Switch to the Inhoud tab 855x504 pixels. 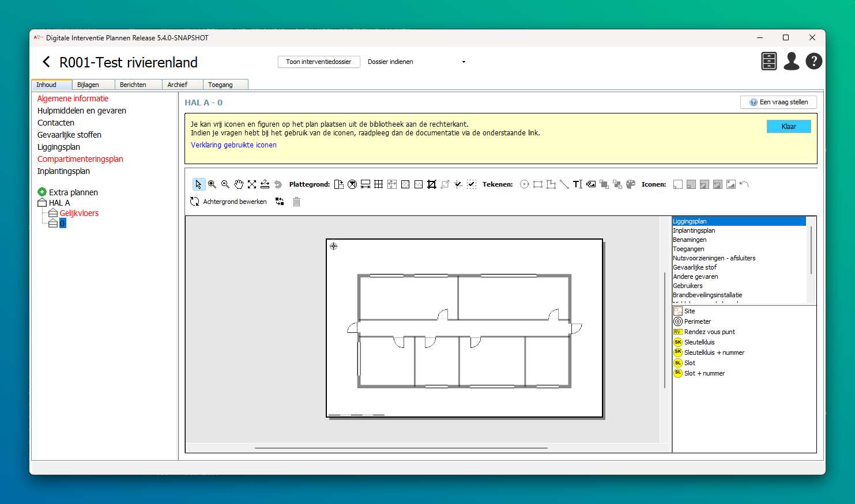(x=52, y=85)
